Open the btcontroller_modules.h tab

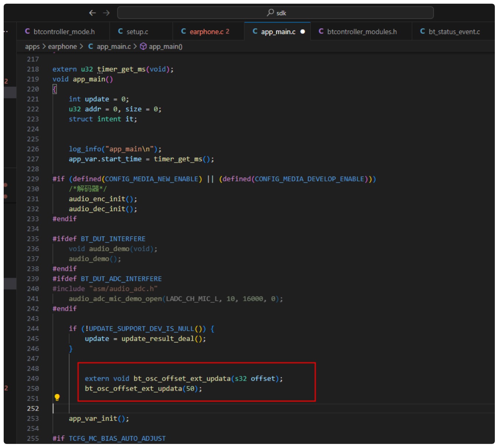(x=362, y=32)
